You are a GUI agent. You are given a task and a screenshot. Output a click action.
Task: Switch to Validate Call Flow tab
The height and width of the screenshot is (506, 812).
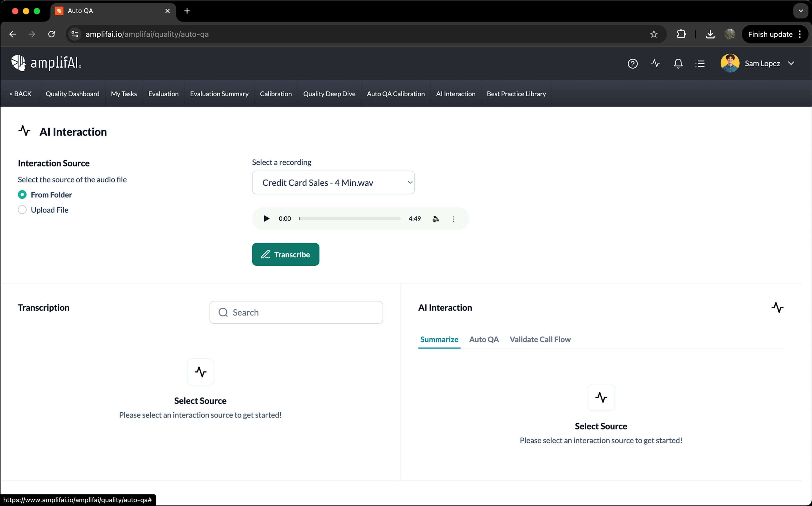540,339
